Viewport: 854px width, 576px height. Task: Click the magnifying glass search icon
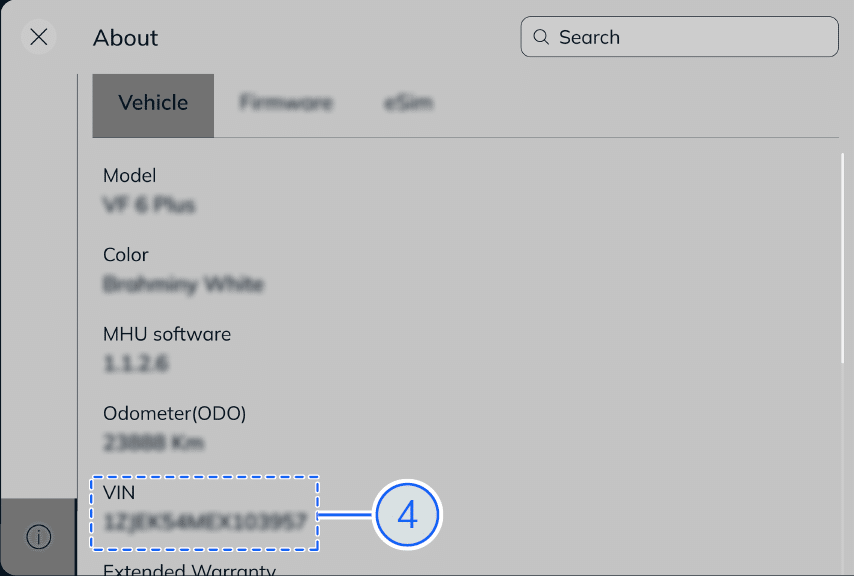[x=541, y=36]
